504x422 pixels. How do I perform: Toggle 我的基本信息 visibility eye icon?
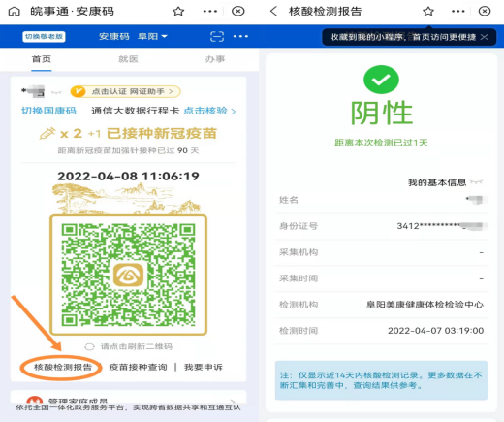[x=476, y=182]
